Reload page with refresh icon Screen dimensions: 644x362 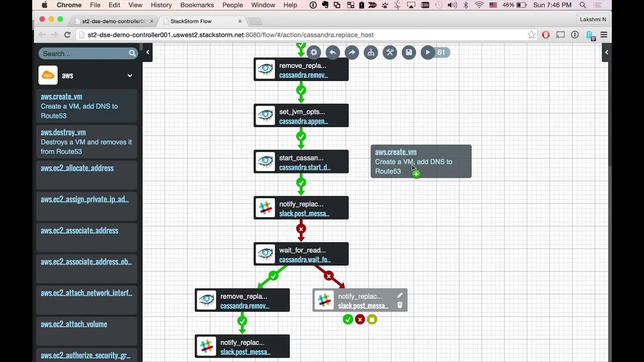pos(67,35)
